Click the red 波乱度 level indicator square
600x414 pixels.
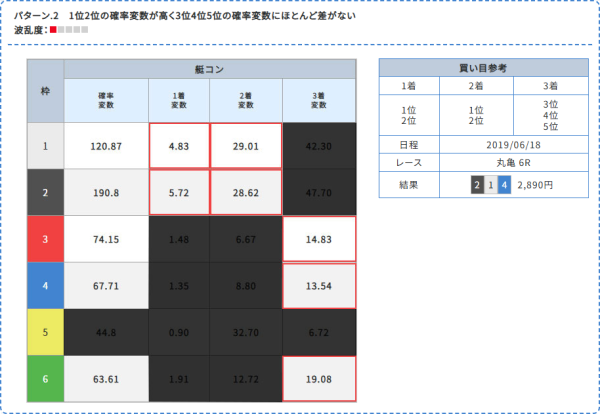[x=53, y=30]
